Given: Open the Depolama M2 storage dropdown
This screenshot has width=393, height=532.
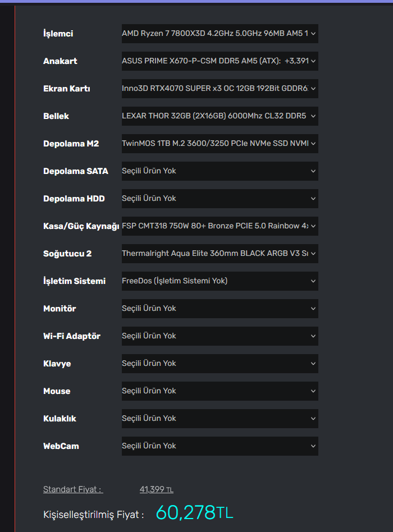Looking at the screenshot, I should 220,144.
